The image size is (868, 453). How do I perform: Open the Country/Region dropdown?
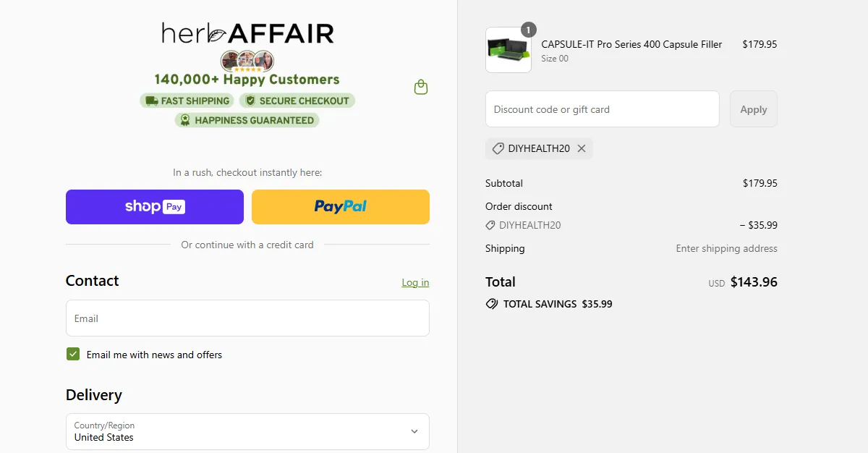pyautogui.click(x=247, y=431)
